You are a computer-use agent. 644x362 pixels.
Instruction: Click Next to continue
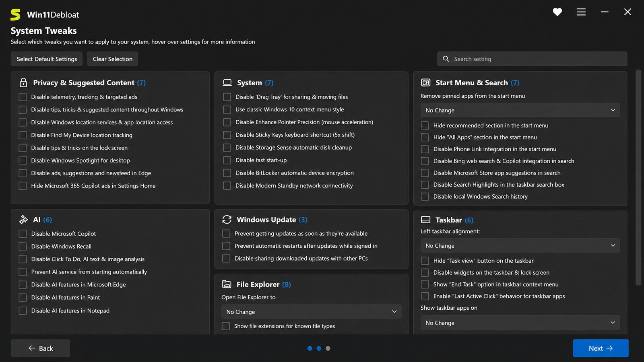(x=601, y=348)
